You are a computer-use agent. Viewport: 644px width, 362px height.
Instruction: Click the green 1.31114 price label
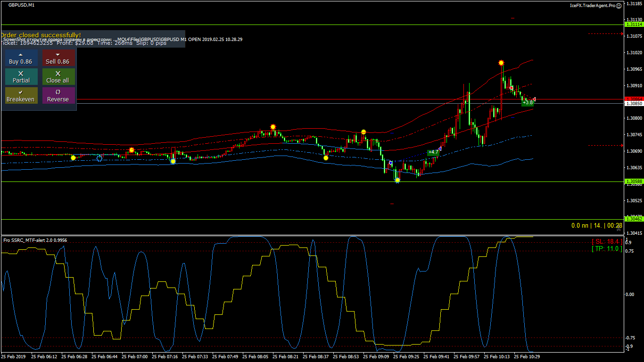[x=634, y=24]
